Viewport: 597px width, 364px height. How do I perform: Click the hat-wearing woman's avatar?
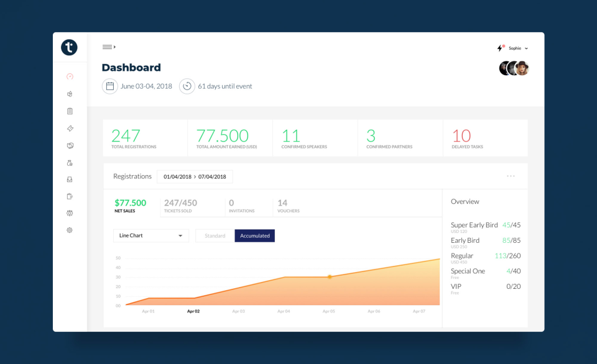pos(522,68)
